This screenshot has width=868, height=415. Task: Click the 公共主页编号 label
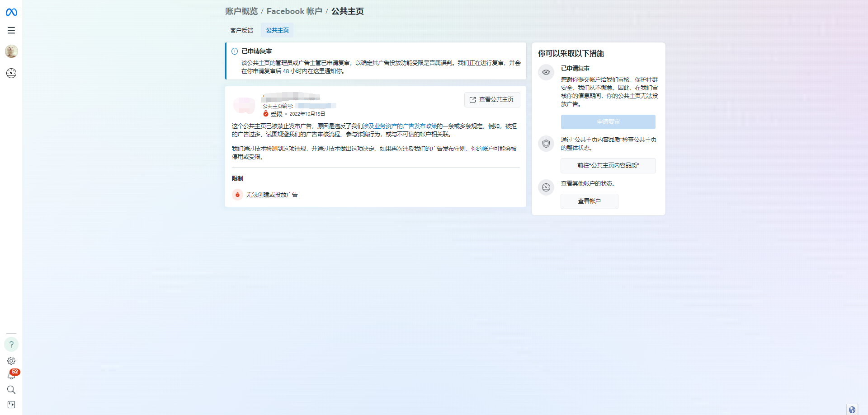(x=278, y=106)
